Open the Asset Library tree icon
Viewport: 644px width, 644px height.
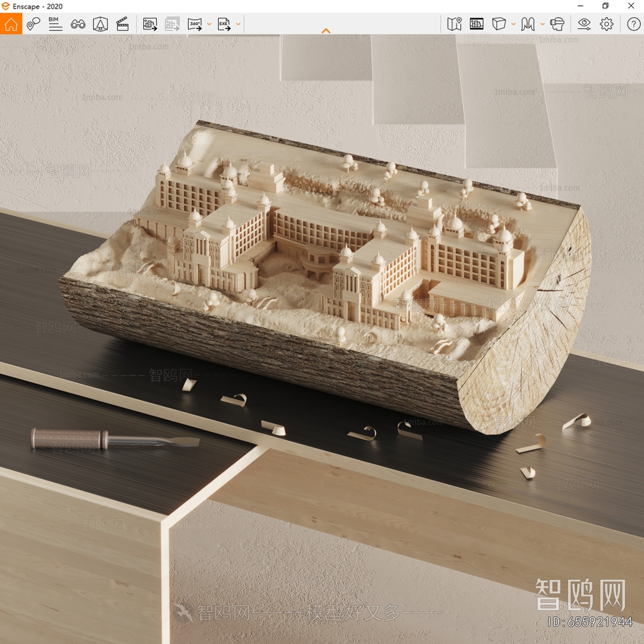click(x=100, y=24)
